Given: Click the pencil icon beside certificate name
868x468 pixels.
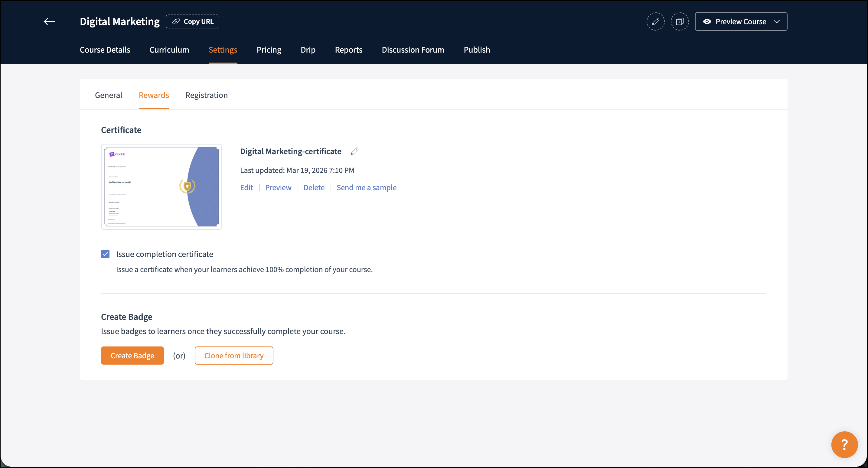Looking at the screenshot, I should click(354, 151).
